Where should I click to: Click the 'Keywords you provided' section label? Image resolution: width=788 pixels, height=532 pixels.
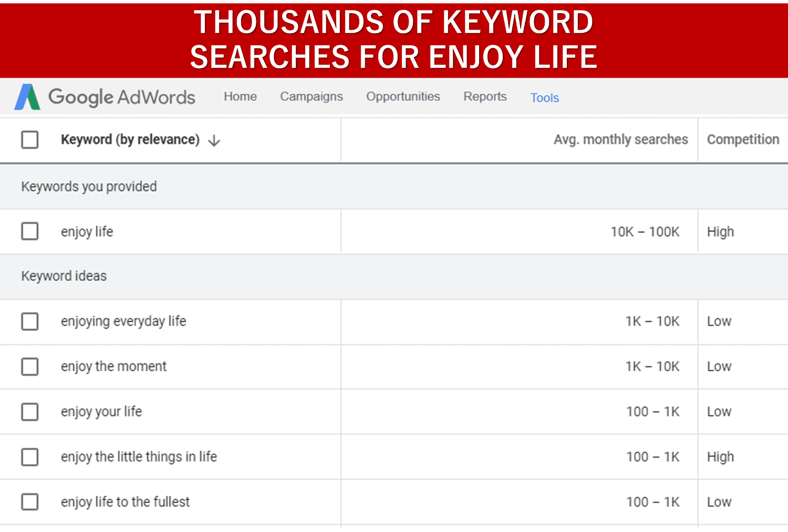[x=89, y=186]
